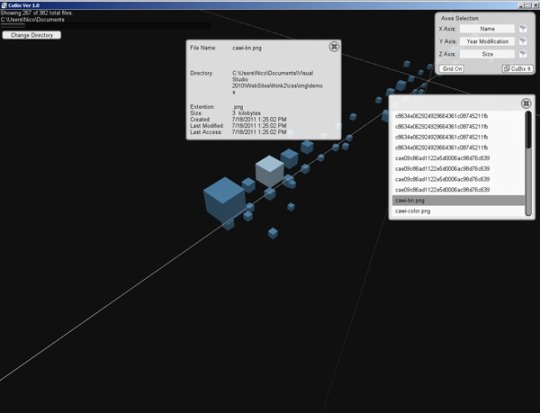
Task: Click the 'X Axis' label
Action: [447, 29]
